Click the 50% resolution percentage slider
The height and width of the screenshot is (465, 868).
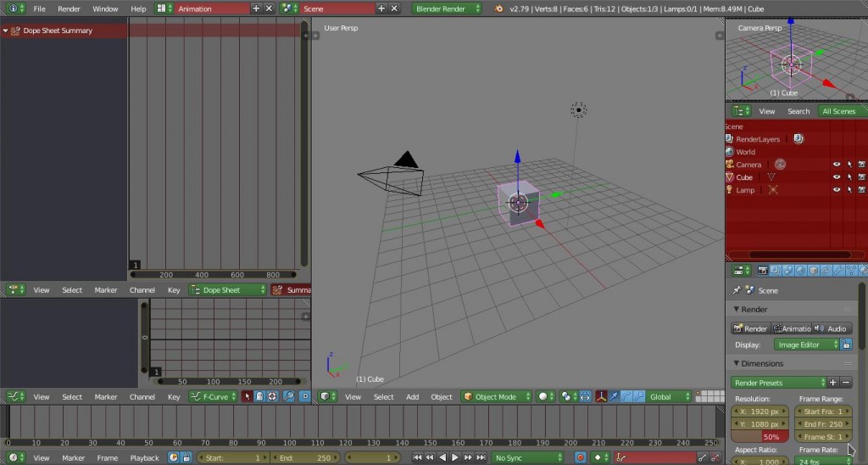pyautogui.click(x=760, y=436)
